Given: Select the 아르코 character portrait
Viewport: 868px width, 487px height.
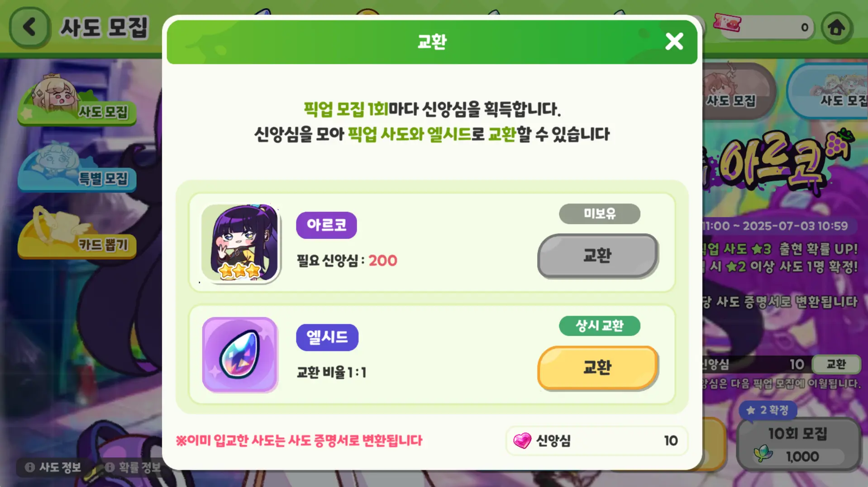Looking at the screenshot, I should [240, 243].
